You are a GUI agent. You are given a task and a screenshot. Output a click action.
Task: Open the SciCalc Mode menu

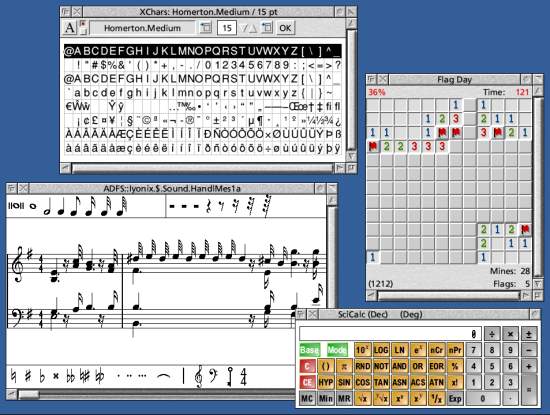(337, 350)
